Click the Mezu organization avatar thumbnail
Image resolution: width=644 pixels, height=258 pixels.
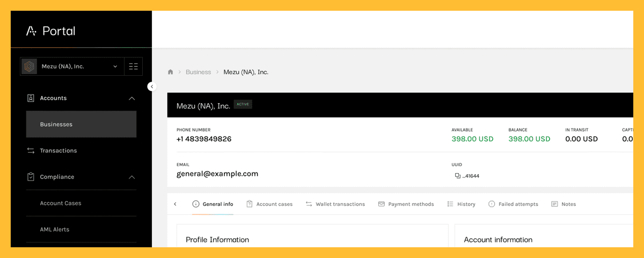point(29,67)
